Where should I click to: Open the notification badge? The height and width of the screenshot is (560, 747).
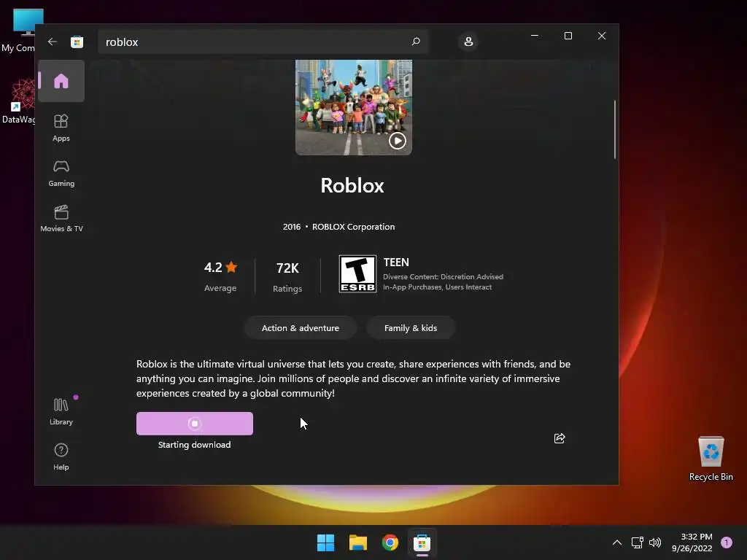[x=727, y=542]
